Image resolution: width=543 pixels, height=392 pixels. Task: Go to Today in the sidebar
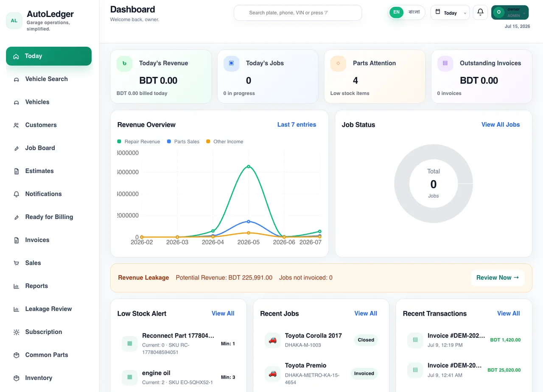click(x=49, y=56)
